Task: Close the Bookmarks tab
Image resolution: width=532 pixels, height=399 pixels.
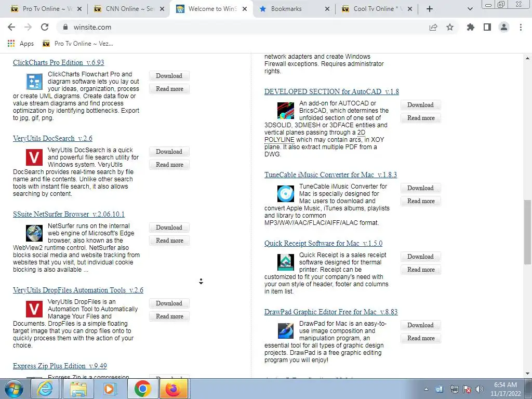Action: click(327, 9)
